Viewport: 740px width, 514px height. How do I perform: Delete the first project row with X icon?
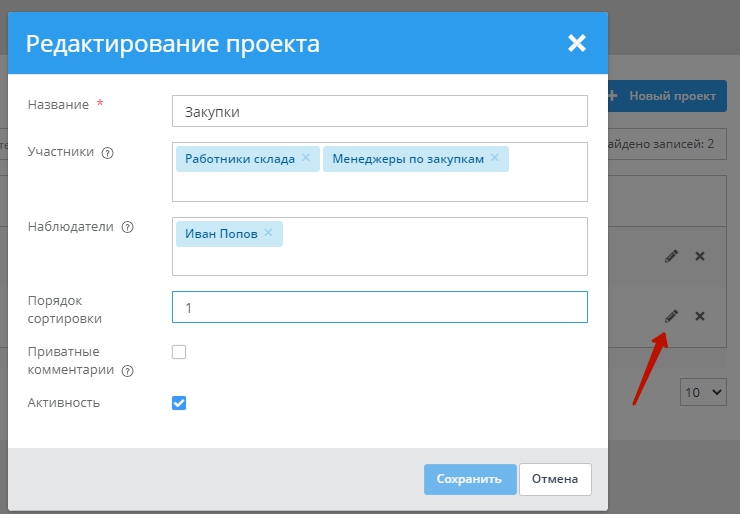[700, 256]
